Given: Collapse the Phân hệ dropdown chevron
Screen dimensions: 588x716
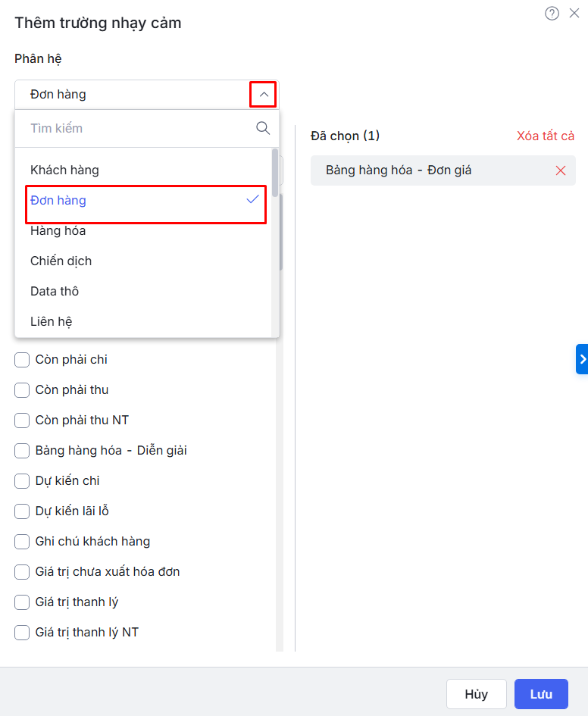Looking at the screenshot, I should point(263,95).
